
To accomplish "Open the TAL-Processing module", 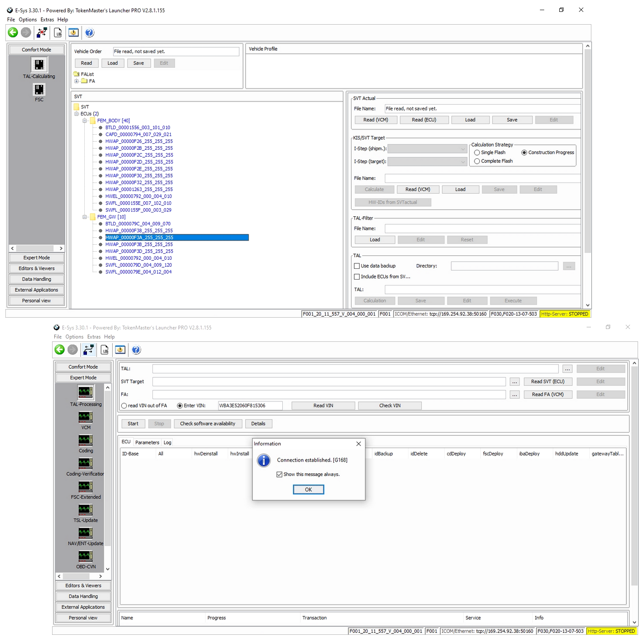I will pos(85,393).
